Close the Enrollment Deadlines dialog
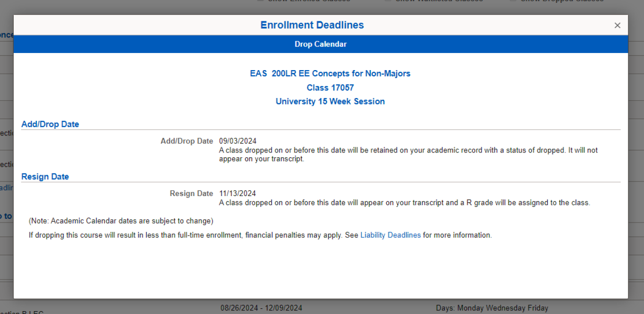644x314 pixels. 617,25
